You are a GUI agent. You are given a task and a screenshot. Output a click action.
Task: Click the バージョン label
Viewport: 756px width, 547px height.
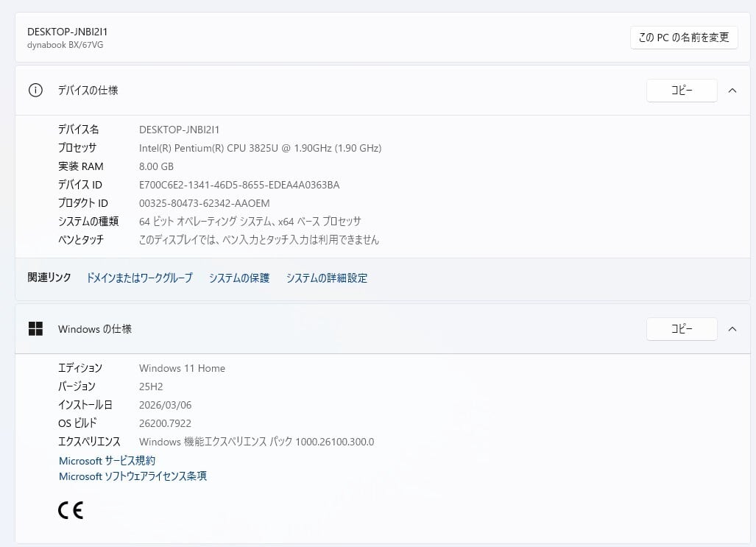[77, 387]
